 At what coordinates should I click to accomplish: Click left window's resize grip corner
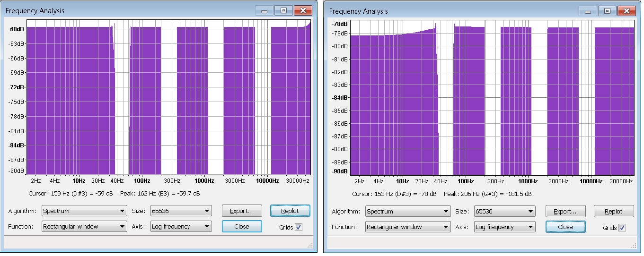[x=310, y=245]
